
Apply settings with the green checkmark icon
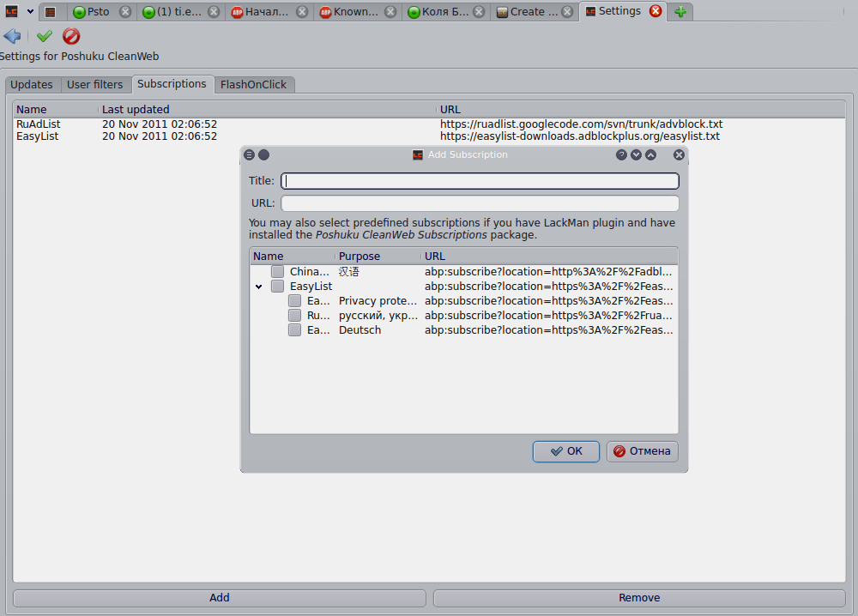(x=45, y=36)
